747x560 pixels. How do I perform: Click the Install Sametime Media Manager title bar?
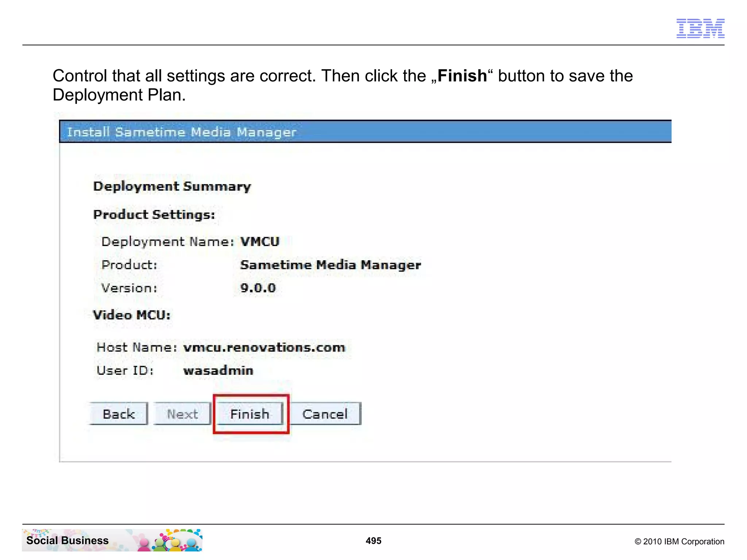pos(365,132)
